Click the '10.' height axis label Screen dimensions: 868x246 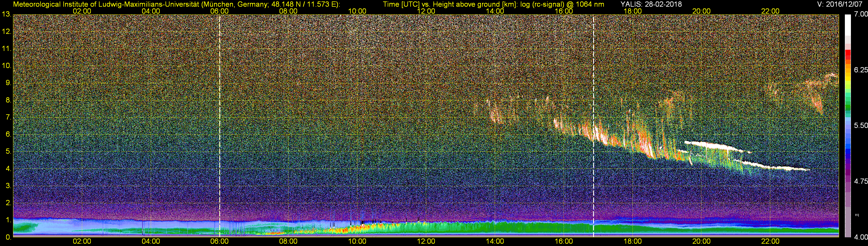[x=6, y=66]
